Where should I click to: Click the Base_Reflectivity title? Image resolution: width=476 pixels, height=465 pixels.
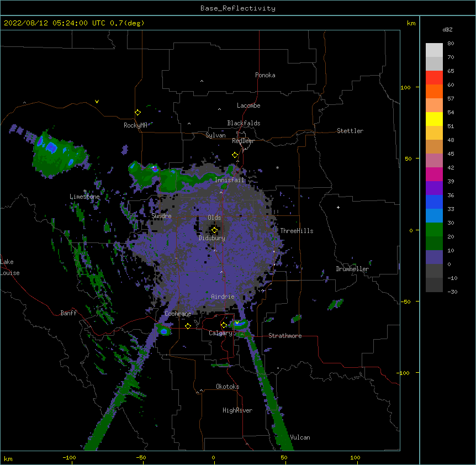[x=238, y=8]
